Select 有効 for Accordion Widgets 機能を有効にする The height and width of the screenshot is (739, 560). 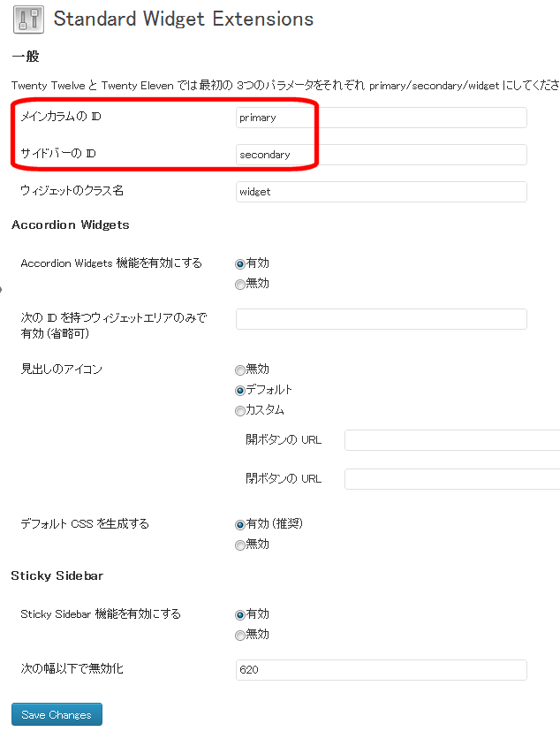pos(240,264)
